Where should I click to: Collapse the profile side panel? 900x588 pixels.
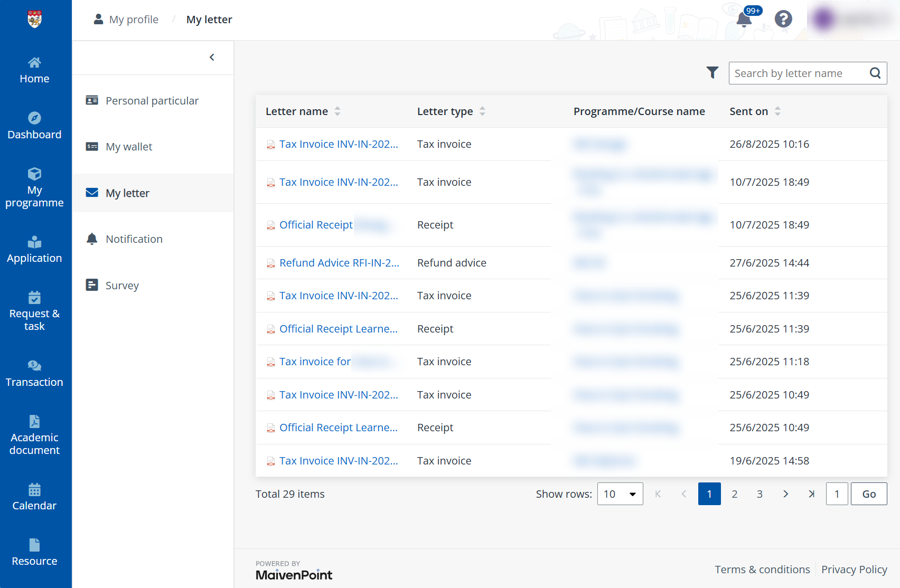click(212, 58)
